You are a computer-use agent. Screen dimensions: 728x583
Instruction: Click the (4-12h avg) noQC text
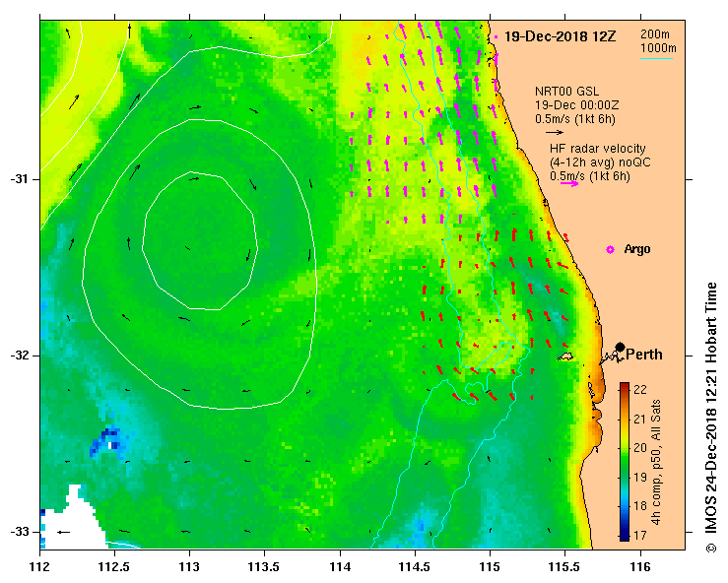[x=600, y=162]
